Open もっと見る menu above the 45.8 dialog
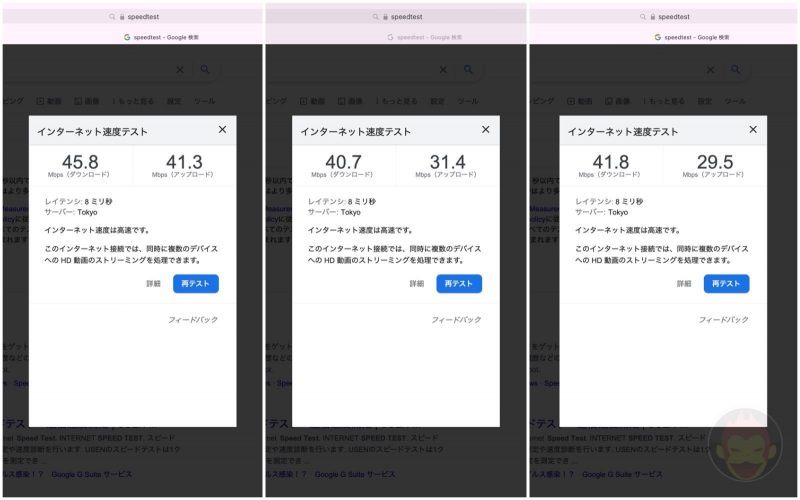The image size is (800, 500). click(x=133, y=101)
